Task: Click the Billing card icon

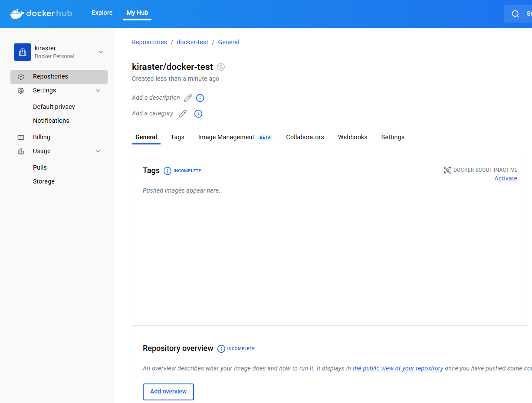Action: pos(21,138)
